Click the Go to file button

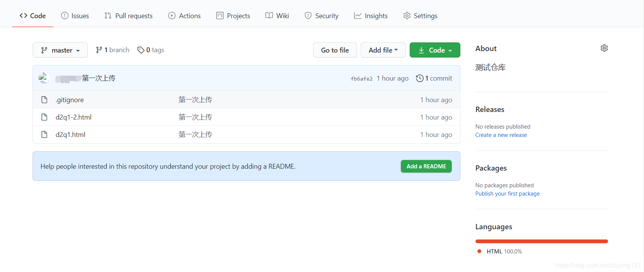[335, 50]
